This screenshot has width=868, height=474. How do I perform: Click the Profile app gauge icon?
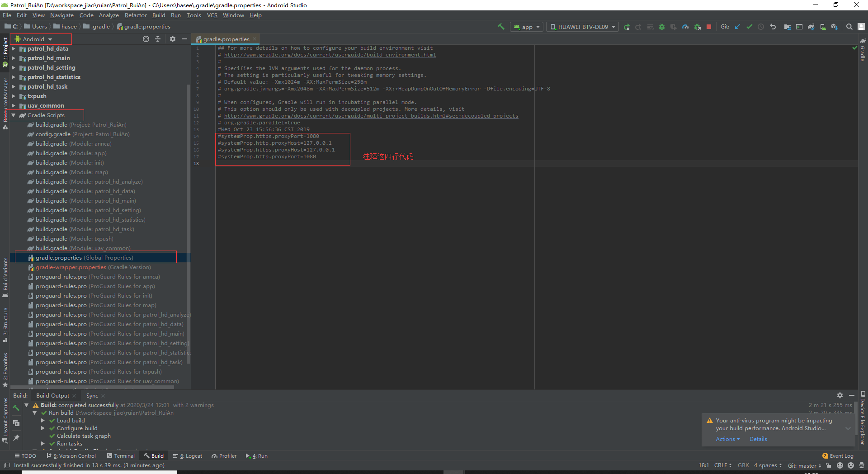coord(685,27)
